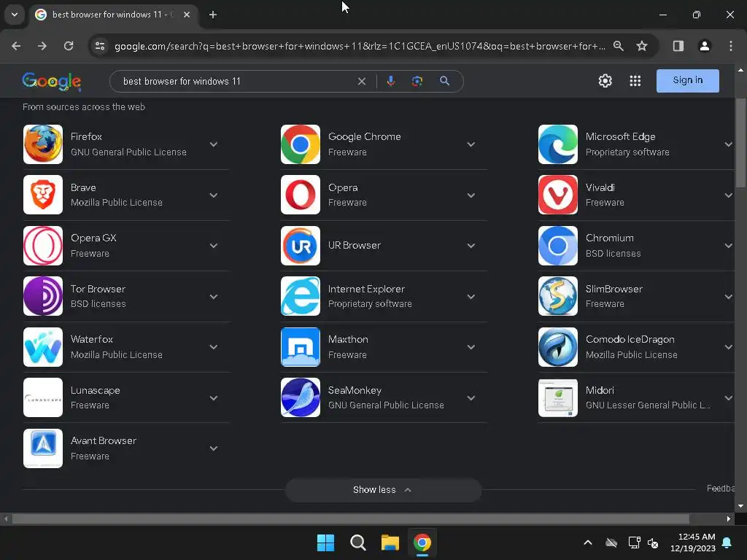Open Windows taskbar search
This screenshot has height=560, width=747.
pyautogui.click(x=357, y=542)
